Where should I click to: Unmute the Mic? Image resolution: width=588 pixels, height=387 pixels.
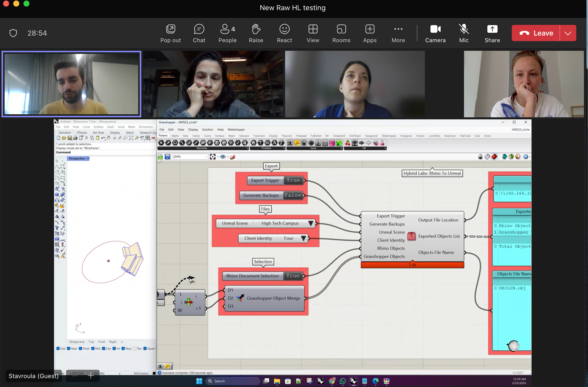[x=464, y=33]
